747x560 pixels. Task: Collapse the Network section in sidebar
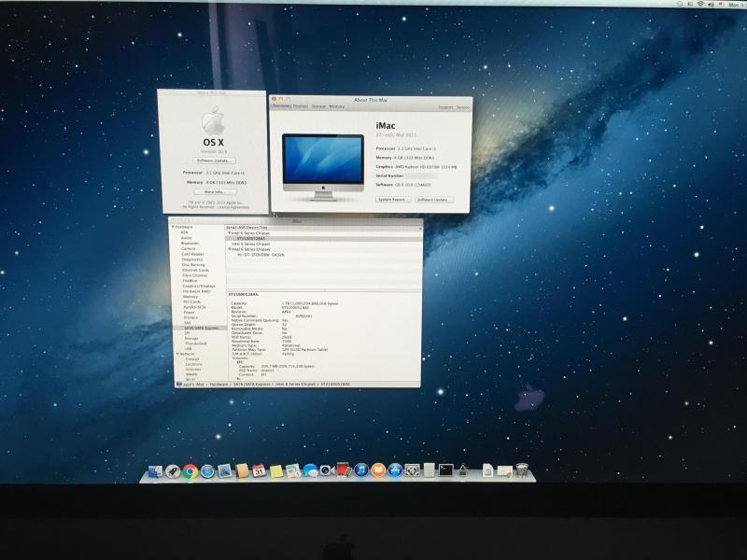coord(176,354)
